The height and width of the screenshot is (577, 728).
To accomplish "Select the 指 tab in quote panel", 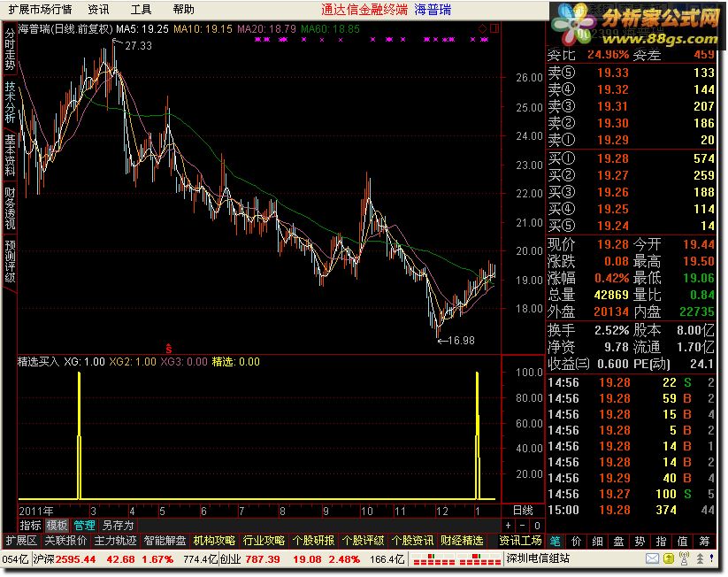I will tap(662, 542).
